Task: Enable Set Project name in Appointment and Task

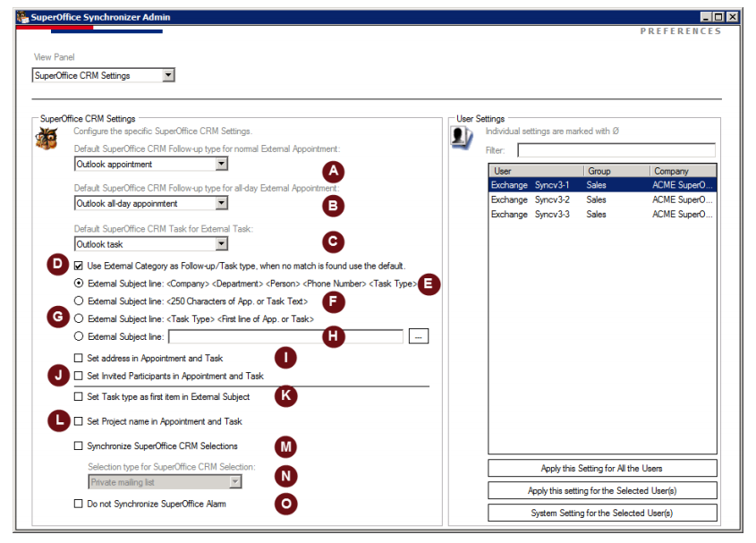Action: [x=78, y=421]
